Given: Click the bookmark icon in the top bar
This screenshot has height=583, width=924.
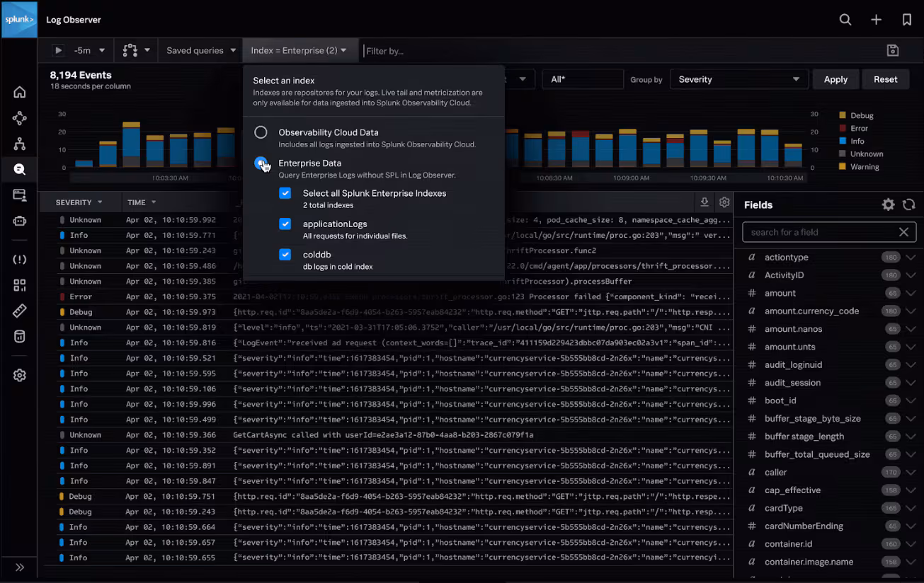Looking at the screenshot, I should coord(907,19).
